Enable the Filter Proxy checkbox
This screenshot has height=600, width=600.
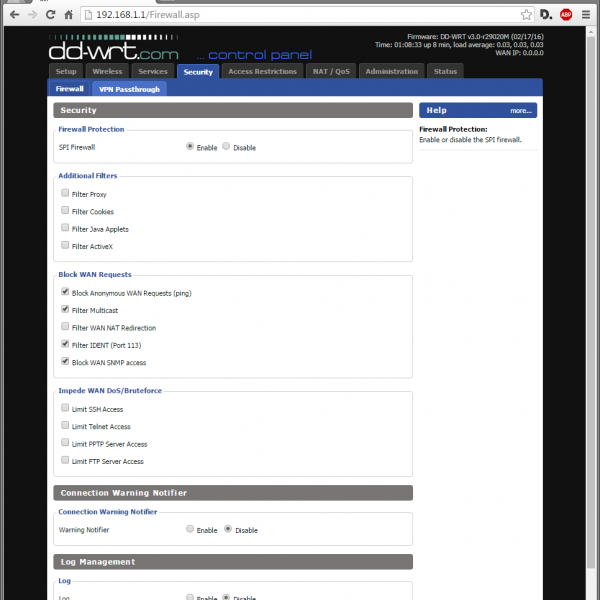click(65, 194)
